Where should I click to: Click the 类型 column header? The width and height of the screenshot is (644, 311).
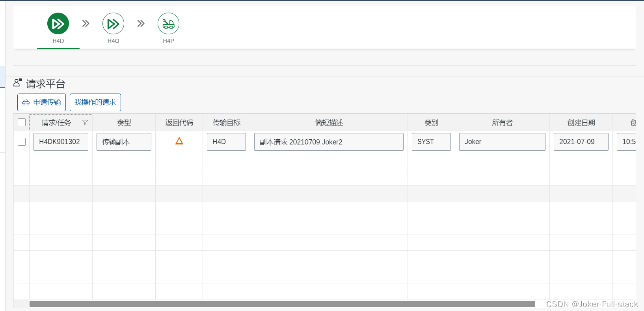(x=124, y=123)
